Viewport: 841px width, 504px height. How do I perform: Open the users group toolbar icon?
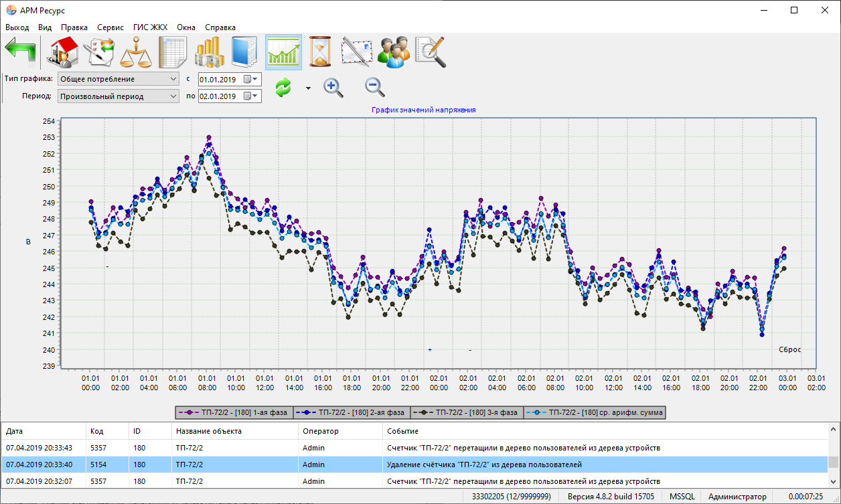(394, 52)
